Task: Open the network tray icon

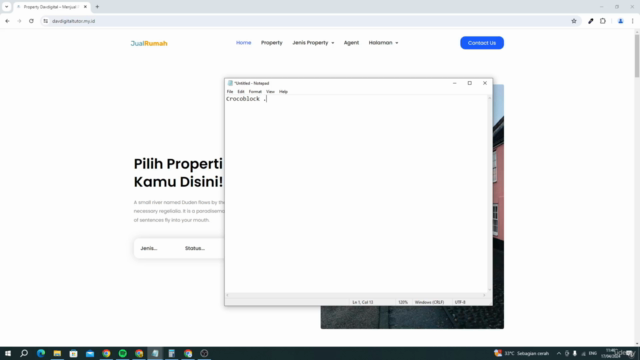Action: click(x=583, y=353)
